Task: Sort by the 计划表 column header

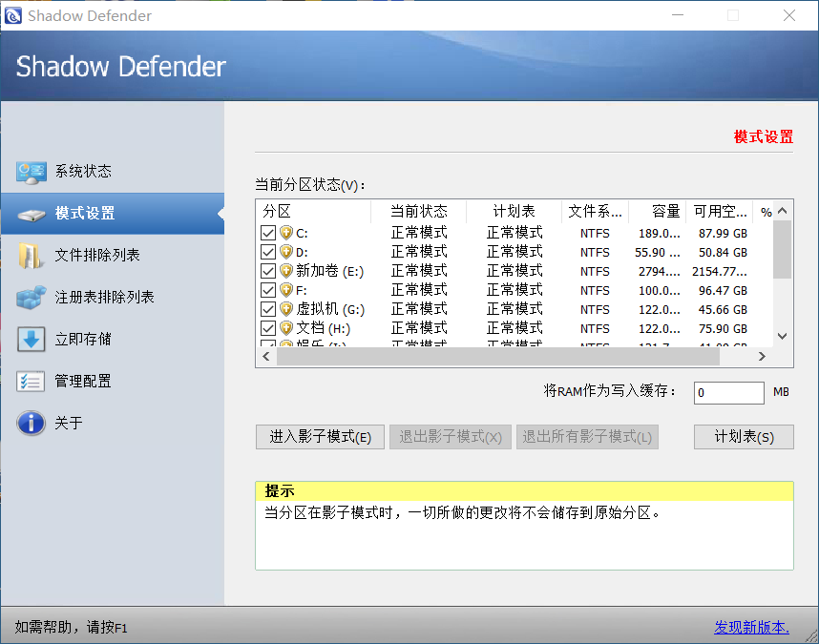Action: [514, 212]
